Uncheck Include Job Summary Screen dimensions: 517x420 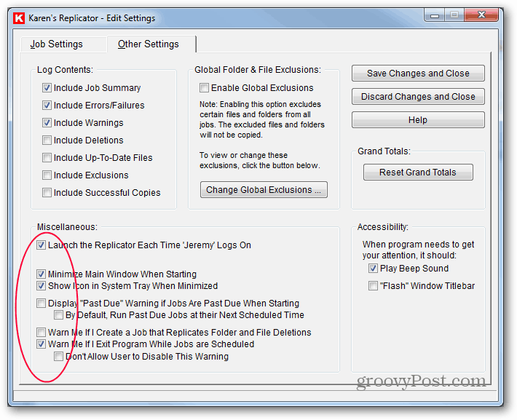coord(47,87)
